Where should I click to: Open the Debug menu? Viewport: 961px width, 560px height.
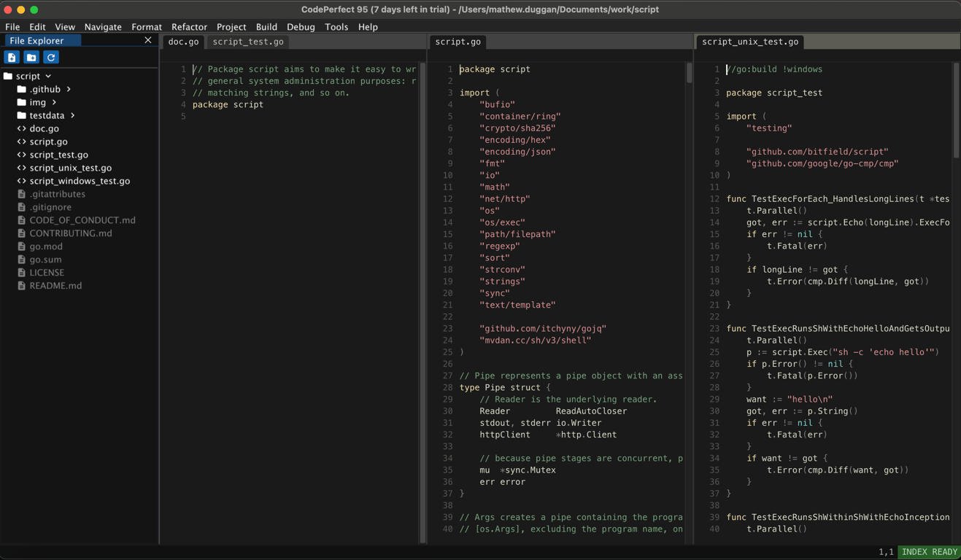[301, 27]
